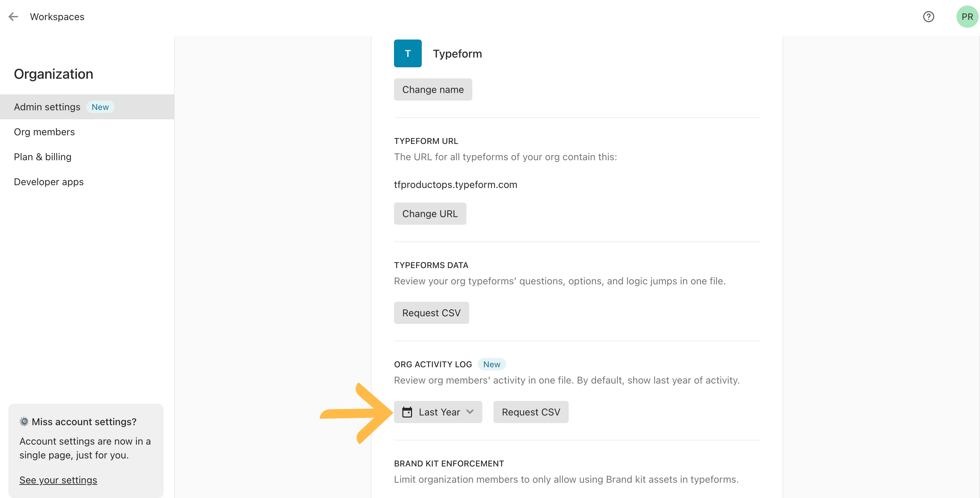This screenshot has height=498, width=980.
Task: Open the help question mark icon
Action: (x=928, y=17)
